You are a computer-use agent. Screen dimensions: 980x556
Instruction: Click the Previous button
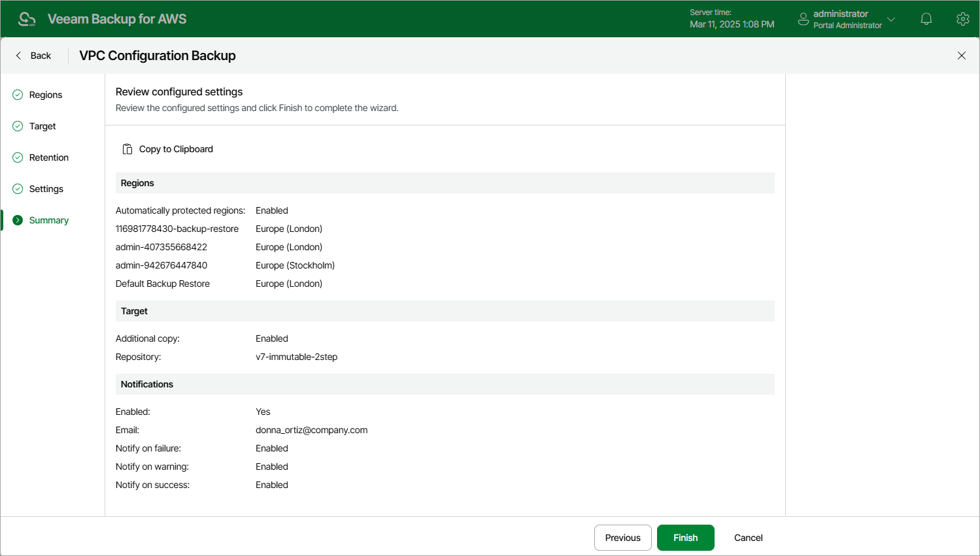tap(622, 538)
